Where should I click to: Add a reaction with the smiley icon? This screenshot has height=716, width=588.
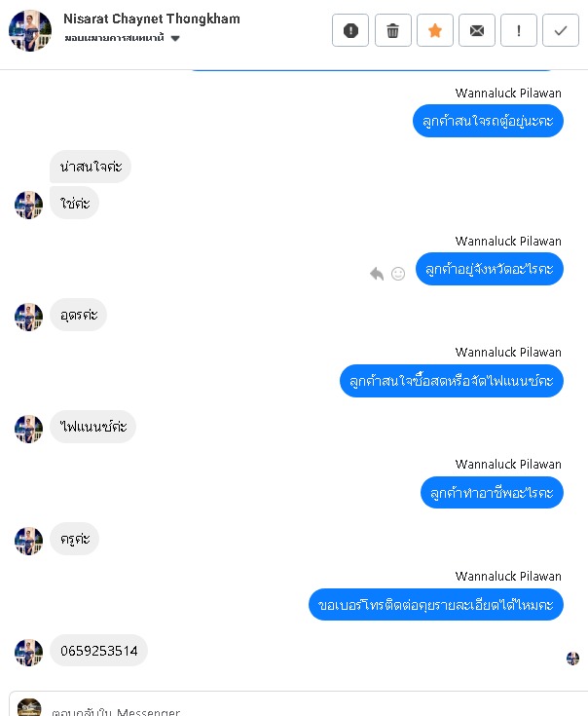coord(398,273)
